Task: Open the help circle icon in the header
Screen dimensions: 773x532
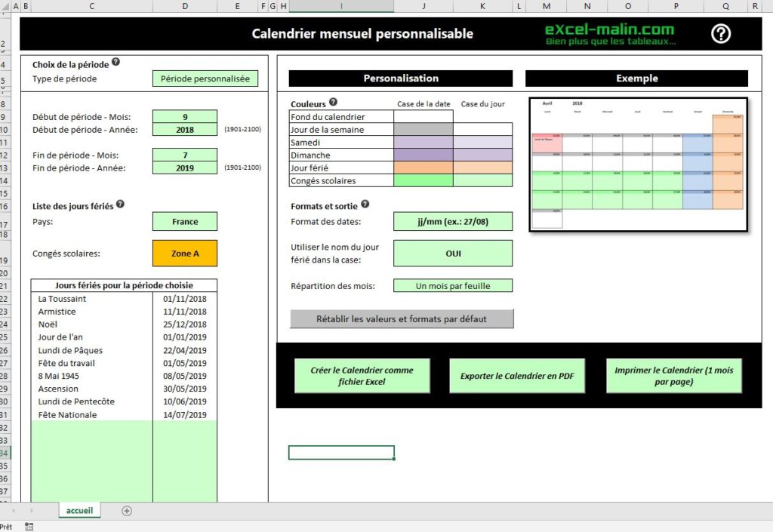Action: (x=719, y=33)
